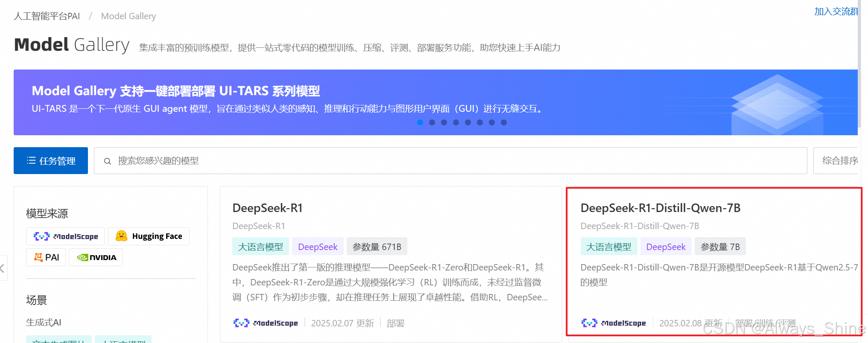Click DeepSeek tag on Distill-Qwen-7B card
The height and width of the screenshot is (343, 868).
click(x=666, y=247)
